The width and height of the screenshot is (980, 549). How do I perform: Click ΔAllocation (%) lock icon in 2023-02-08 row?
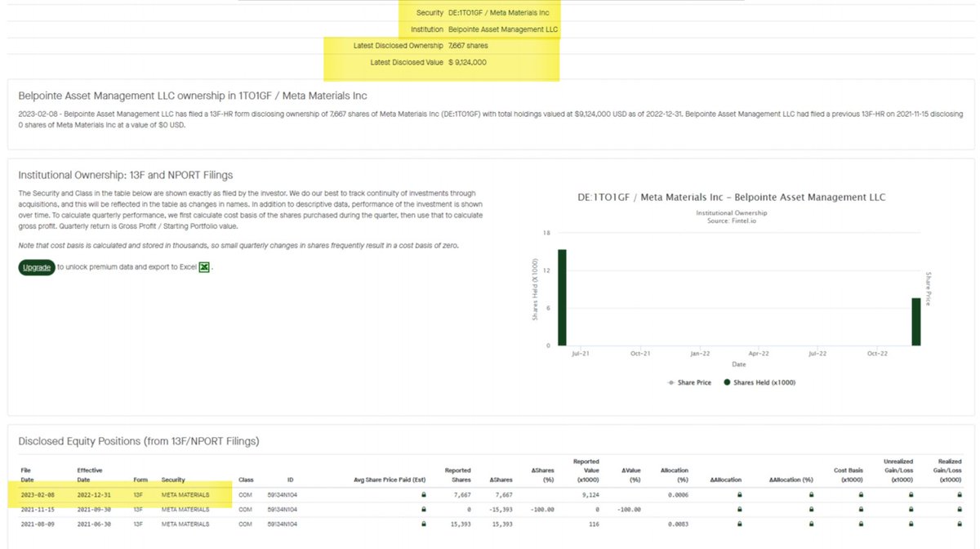(x=810, y=495)
